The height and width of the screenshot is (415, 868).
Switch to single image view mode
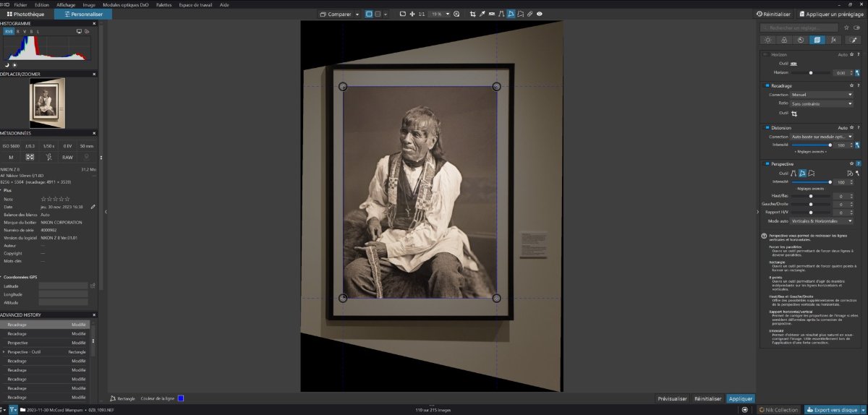pyautogui.click(x=369, y=14)
